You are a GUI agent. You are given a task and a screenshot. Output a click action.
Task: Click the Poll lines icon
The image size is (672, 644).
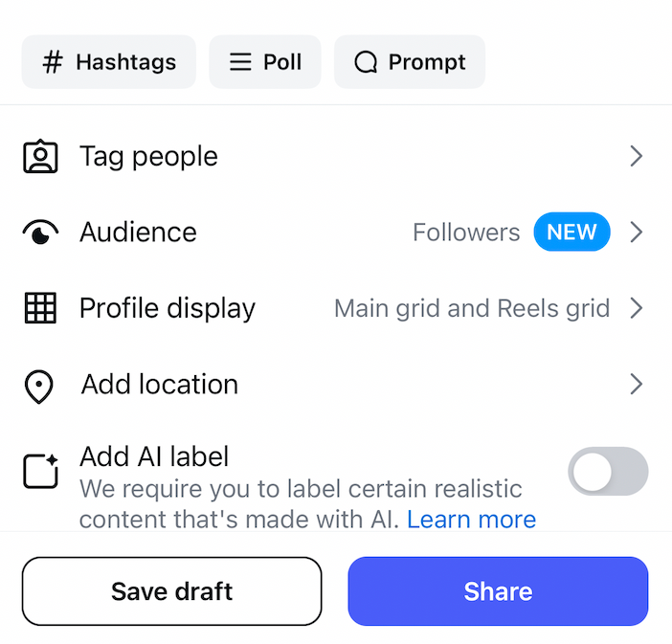point(240,62)
